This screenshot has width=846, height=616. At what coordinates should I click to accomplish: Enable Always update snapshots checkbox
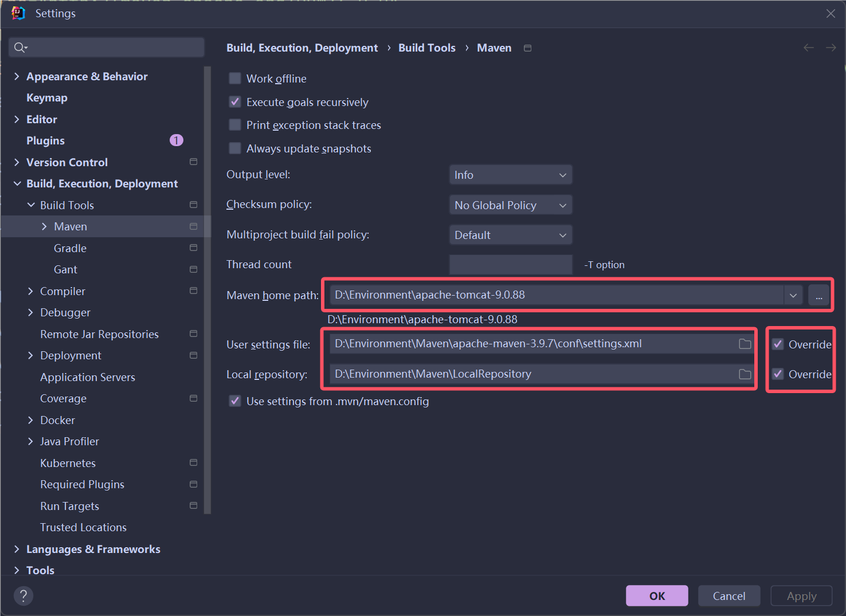(x=235, y=148)
